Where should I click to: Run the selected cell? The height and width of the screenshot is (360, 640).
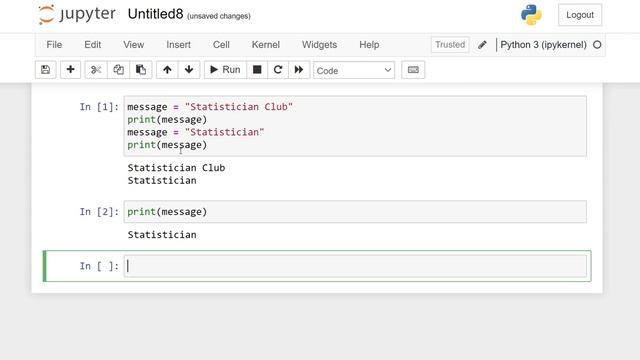pyautogui.click(x=225, y=70)
